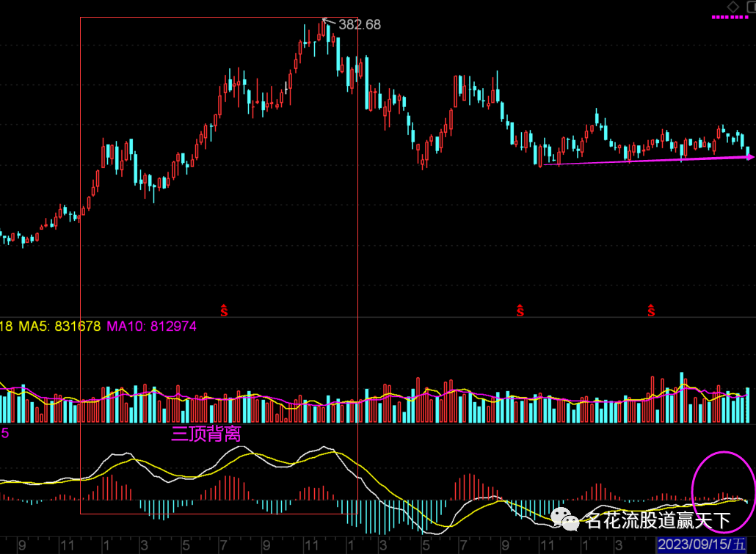The height and width of the screenshot is (554, 756).
Task: Select the MA10: 812974 volume indicator label
Action: point(151,327)
